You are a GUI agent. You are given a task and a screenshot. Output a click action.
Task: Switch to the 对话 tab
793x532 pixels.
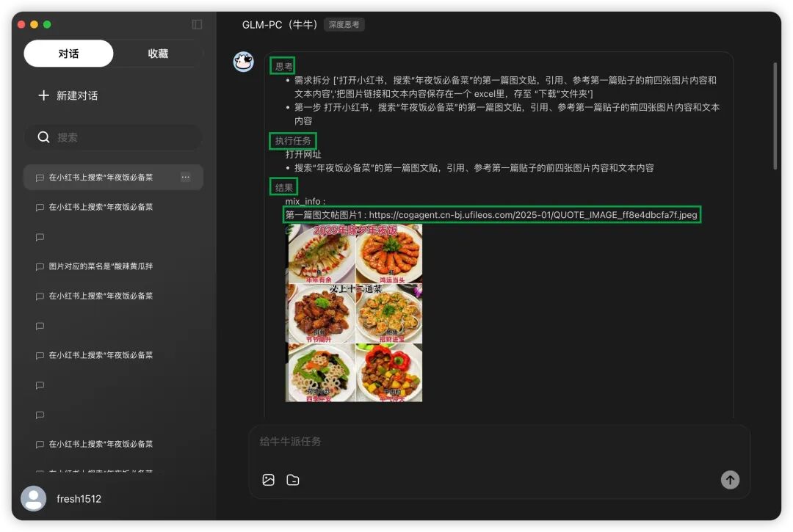coord(68,54)
